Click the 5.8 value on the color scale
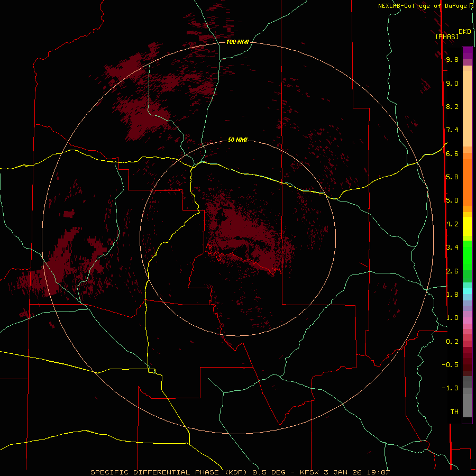The height and width of the screenshot is (476, 476). (x=452, y=177)
